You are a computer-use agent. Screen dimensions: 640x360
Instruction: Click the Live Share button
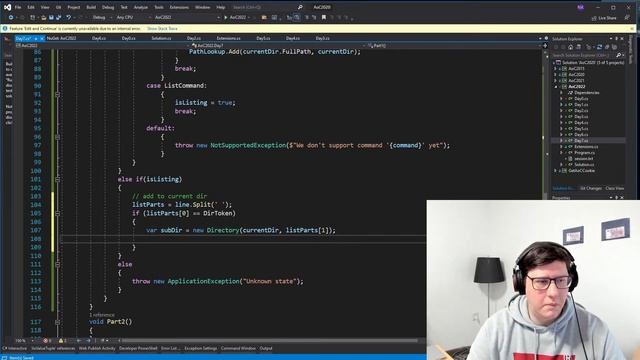pos(604,18)
